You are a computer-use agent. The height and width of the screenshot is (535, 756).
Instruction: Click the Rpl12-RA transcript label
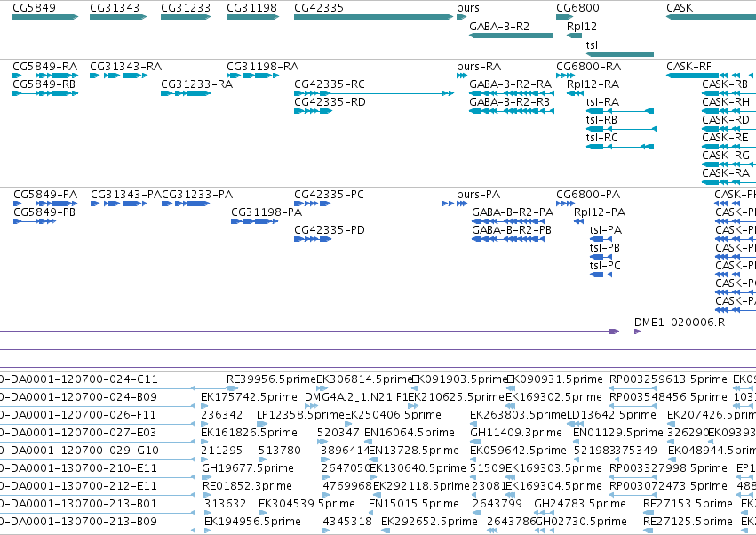[x=593, y=84]
